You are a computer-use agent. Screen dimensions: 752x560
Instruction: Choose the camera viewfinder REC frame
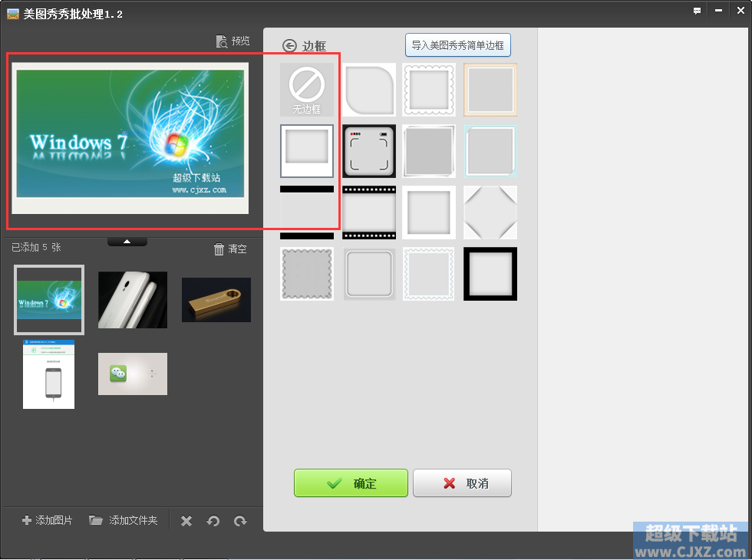[x=369, y=151]
